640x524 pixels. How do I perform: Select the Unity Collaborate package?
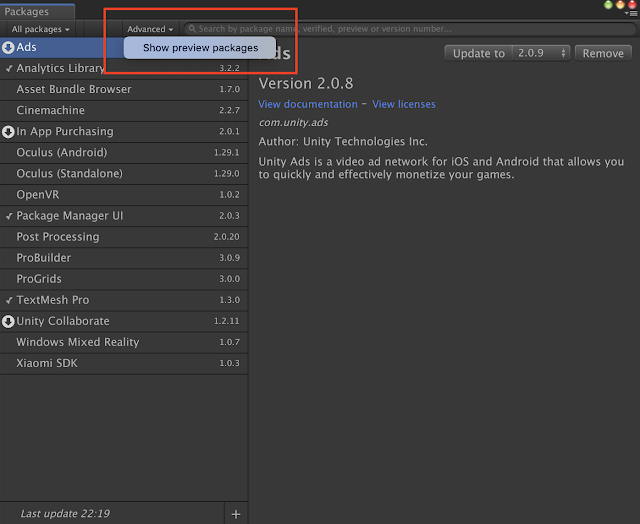[x=124, y=322]
